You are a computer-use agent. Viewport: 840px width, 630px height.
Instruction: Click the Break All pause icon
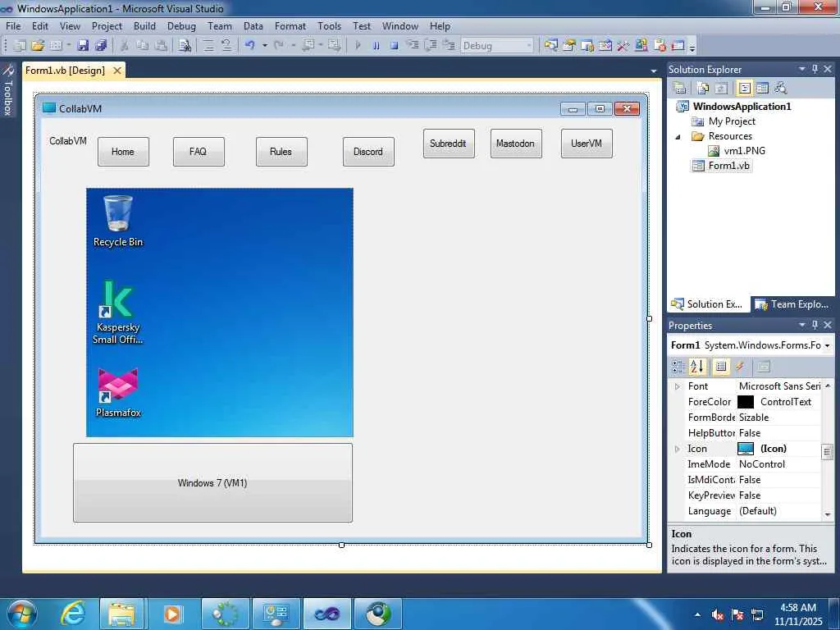376,46
